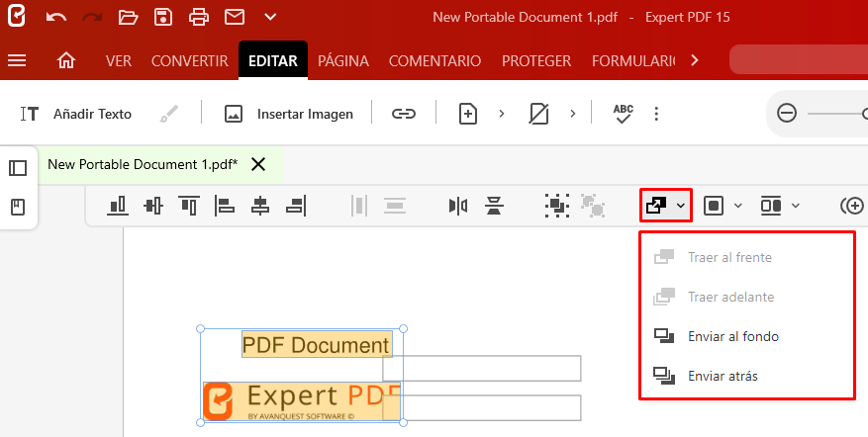Click the arrange order icon

(656, 206)
